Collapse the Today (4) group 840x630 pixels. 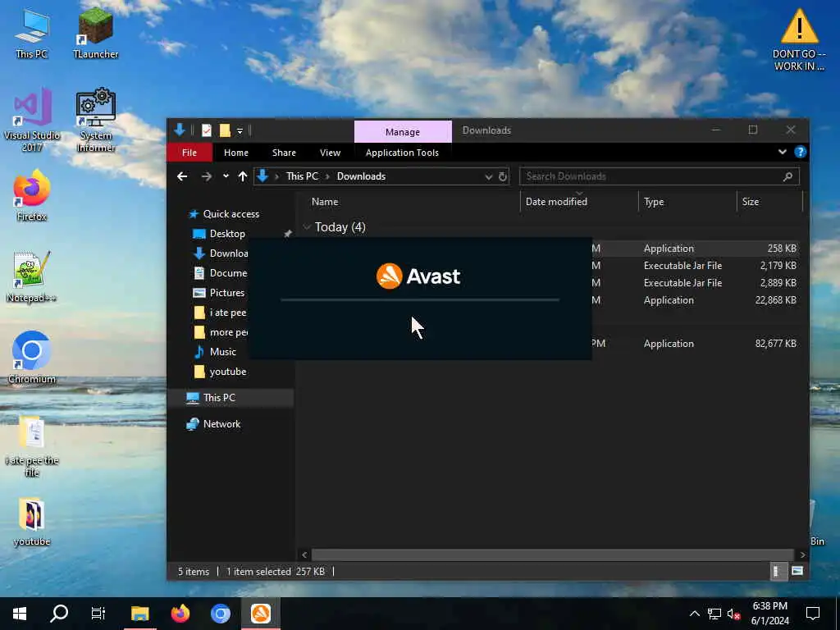tap(307, 227)
